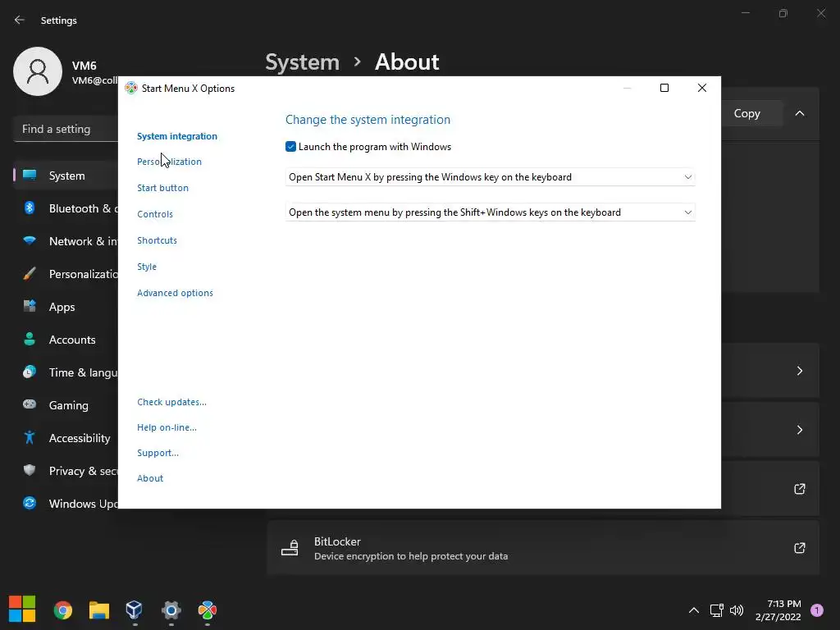Viewport: 840px width, 630px height.
Task: Select System in the Settings sidebar
Action: (x=66, y=176)
